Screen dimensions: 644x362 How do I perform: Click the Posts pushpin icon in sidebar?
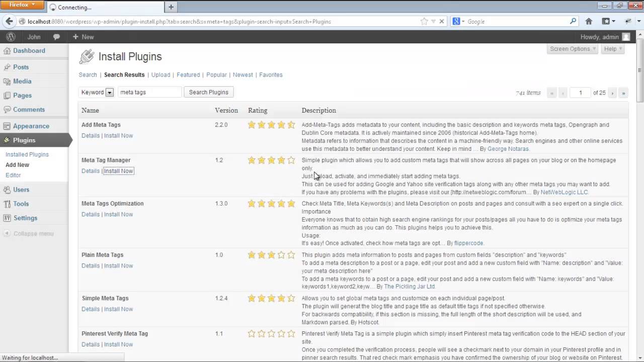click(7, 67)
